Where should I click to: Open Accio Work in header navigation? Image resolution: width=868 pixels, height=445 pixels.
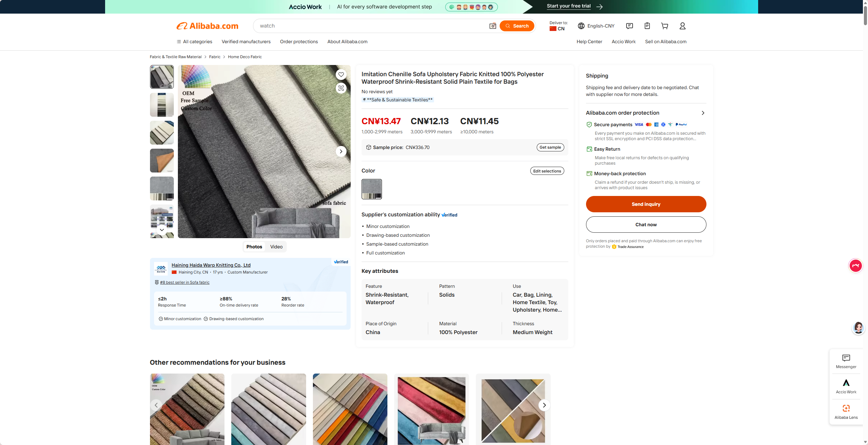pos(623,42)
